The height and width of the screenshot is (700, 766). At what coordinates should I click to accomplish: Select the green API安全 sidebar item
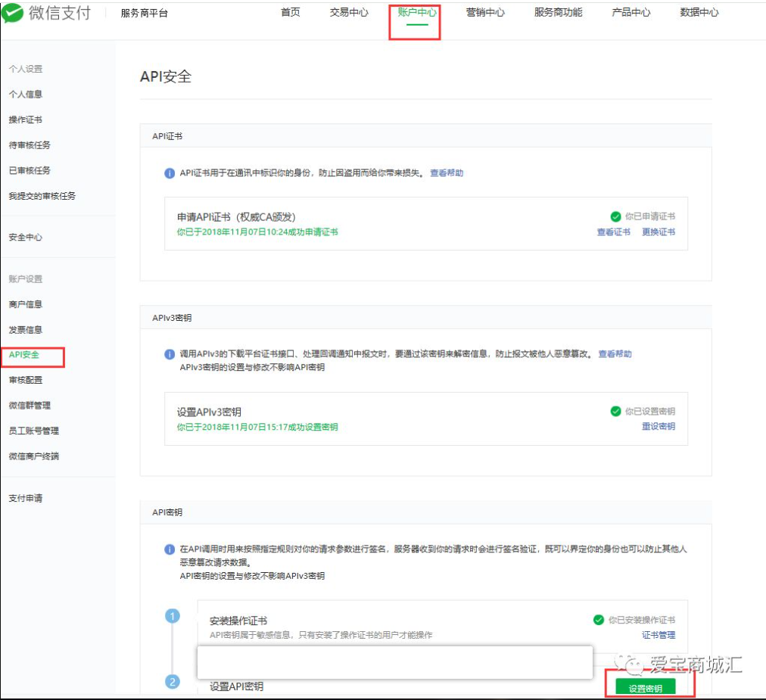coord(24,355)
